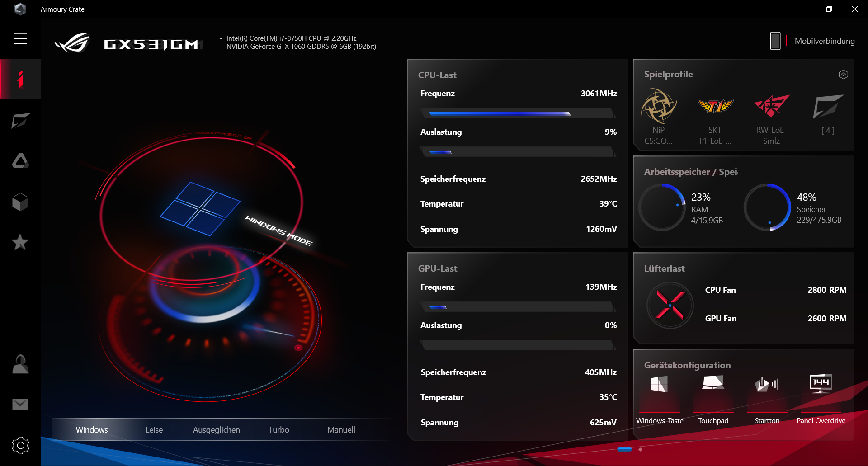Select the Home dashboard sidebar icon

20,79
